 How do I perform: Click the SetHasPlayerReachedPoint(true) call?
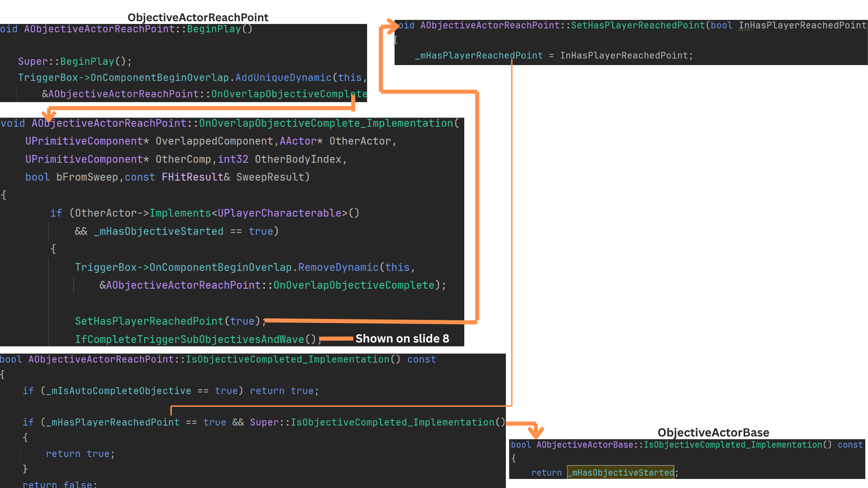[x=168, y=321]
